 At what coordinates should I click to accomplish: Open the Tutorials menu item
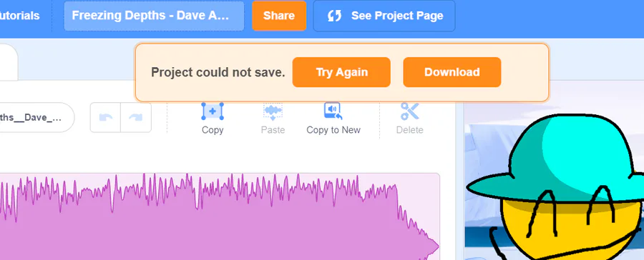(19, 16)
